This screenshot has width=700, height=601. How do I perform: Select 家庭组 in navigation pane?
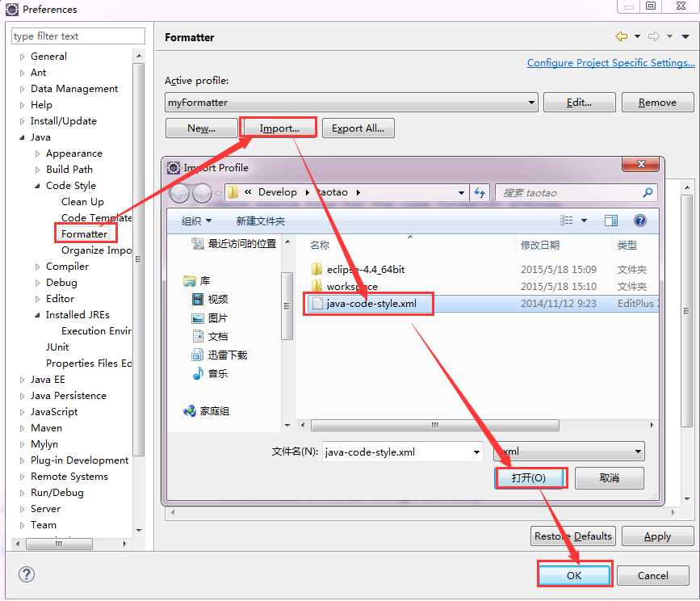pyautogui.click(x=206, y=411)
